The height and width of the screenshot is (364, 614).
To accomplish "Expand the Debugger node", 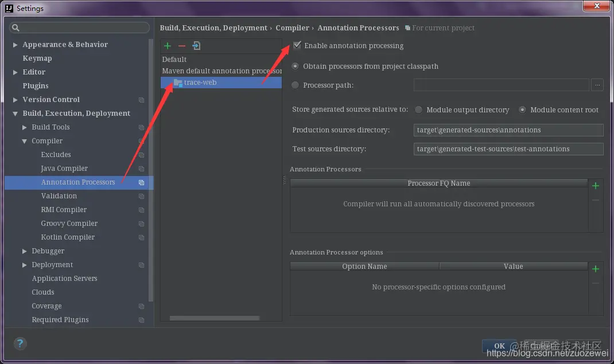I will point(24,252).
